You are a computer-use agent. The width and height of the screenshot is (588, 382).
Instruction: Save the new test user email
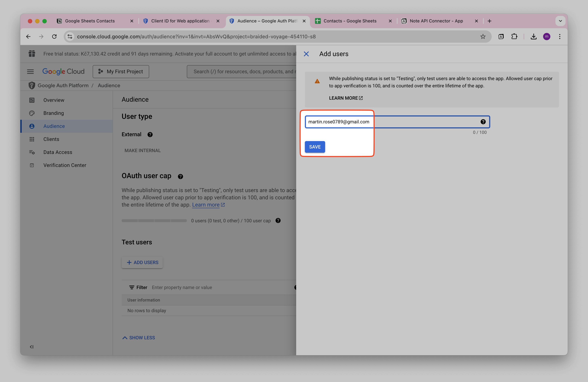pos(315,147)
